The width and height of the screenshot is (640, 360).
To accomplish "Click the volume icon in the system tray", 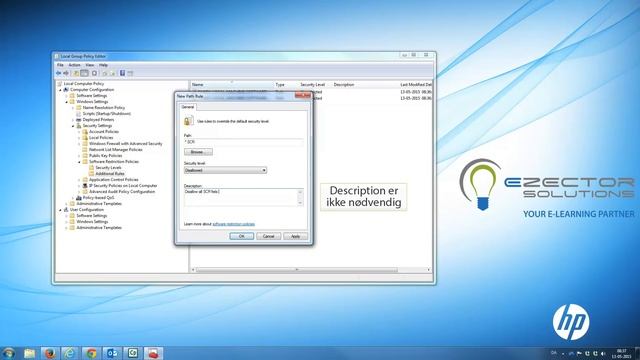I will tap(603, 353).
